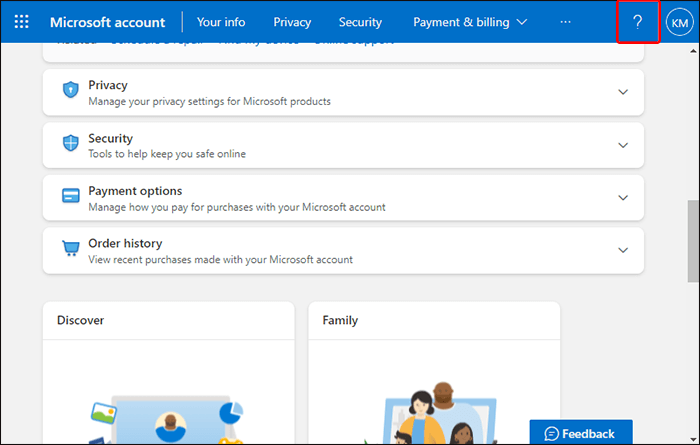This screenshot has height=445, width=700.
Task: Open the Privacy navigation tab
Action: click(292, 22)
